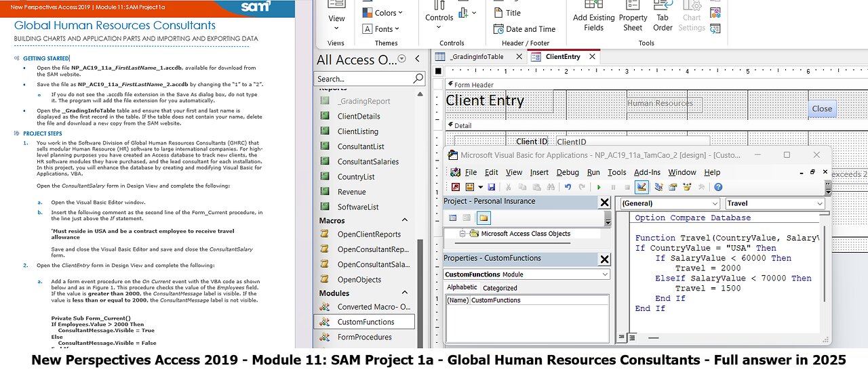868x374 pixels.
Task: Close the Project - Personal Insurance panel
Action: pyautogui.click(x=604, y=202)
